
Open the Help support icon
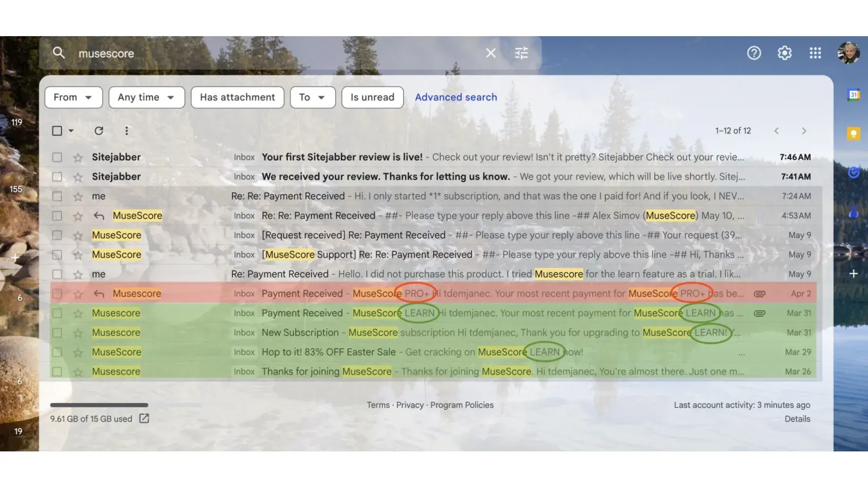pyautogui.click(x=754, y=53)
